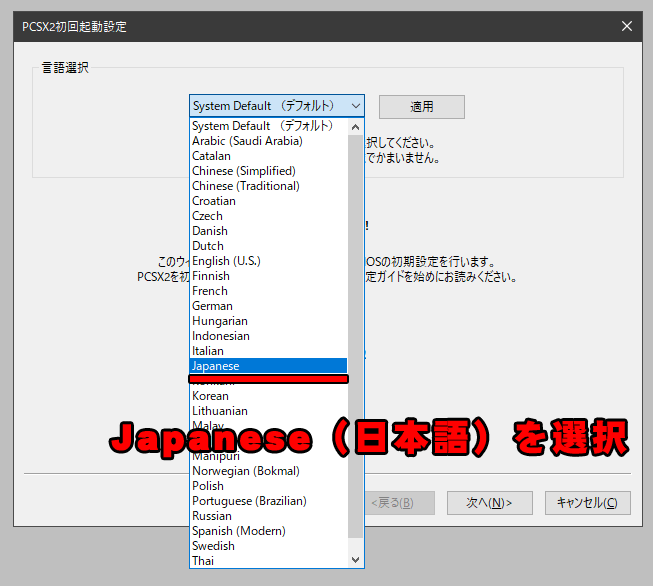Click the list scrollbar up arrow

tap(355, 127)
